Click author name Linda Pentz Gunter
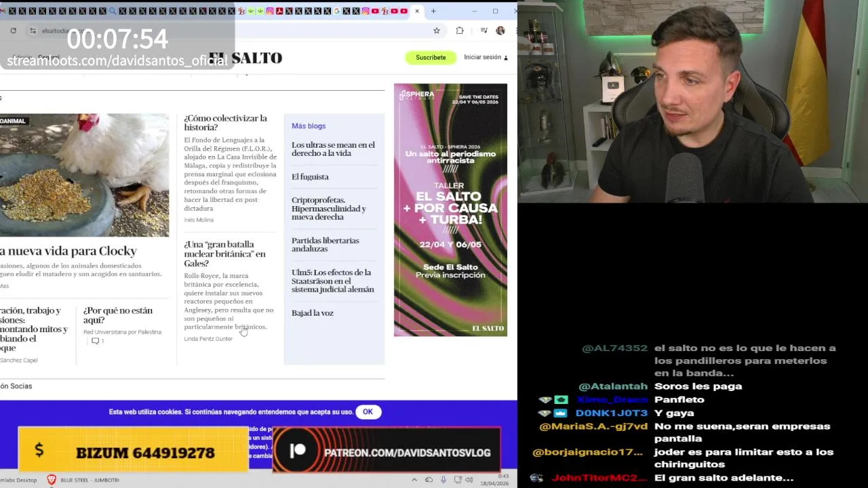 pos(208,339)
